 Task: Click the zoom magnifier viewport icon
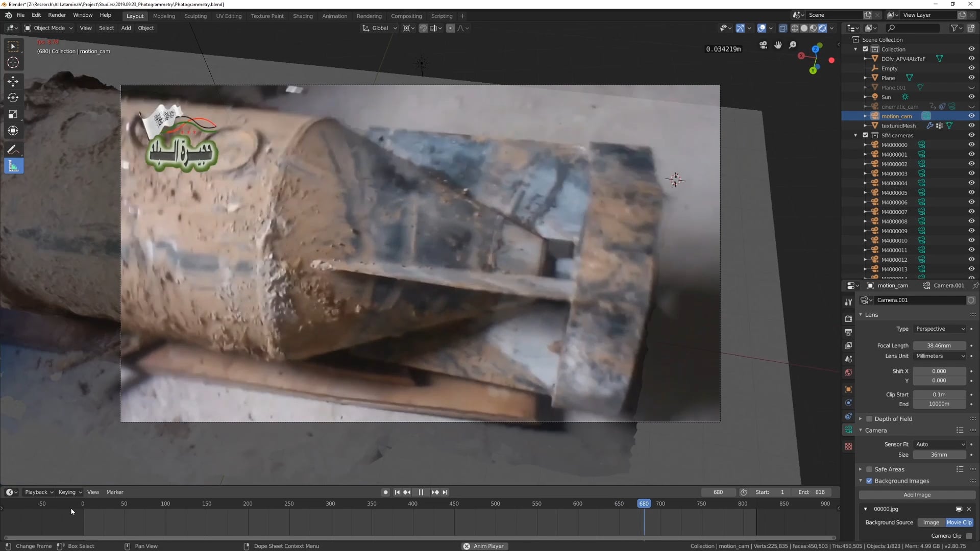pos(793,45)
